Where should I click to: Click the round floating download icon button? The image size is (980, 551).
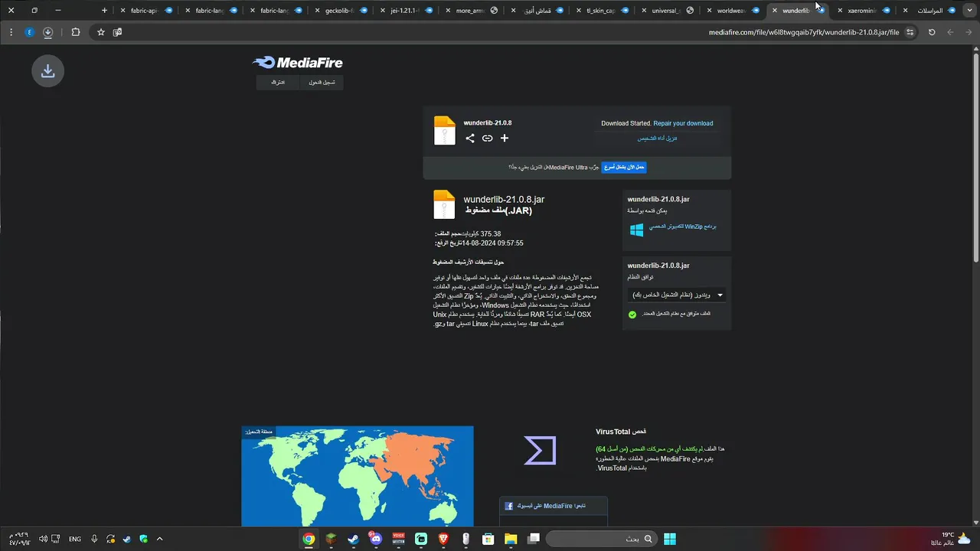pyautogui.click(x=47, y=71)
